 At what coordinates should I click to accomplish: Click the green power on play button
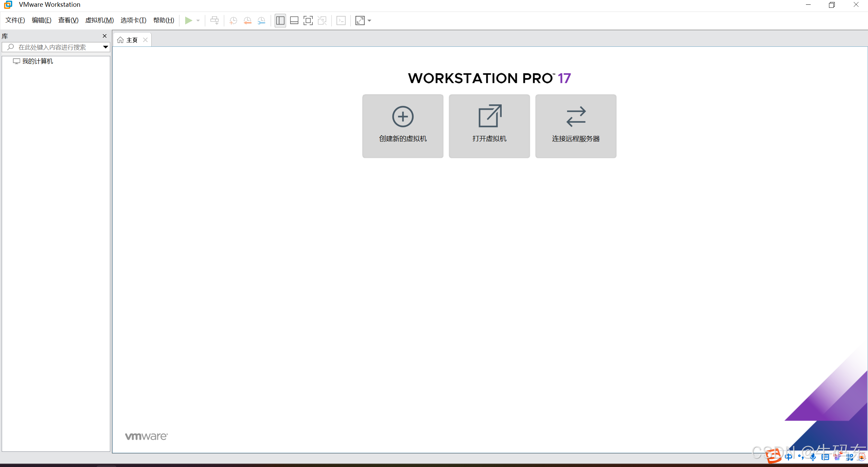tap(188, 21)
